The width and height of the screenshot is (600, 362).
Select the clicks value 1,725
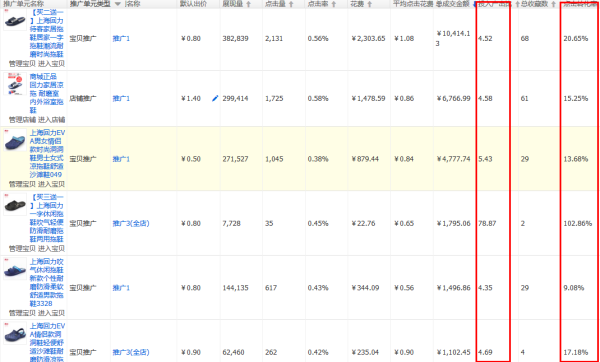pos(274,99)
